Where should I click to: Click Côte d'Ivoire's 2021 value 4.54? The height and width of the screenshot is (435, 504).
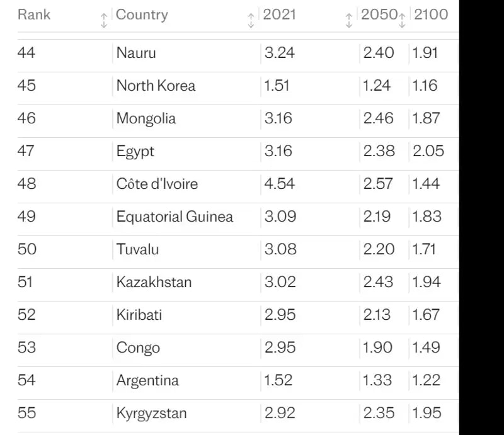coord(280,184)
